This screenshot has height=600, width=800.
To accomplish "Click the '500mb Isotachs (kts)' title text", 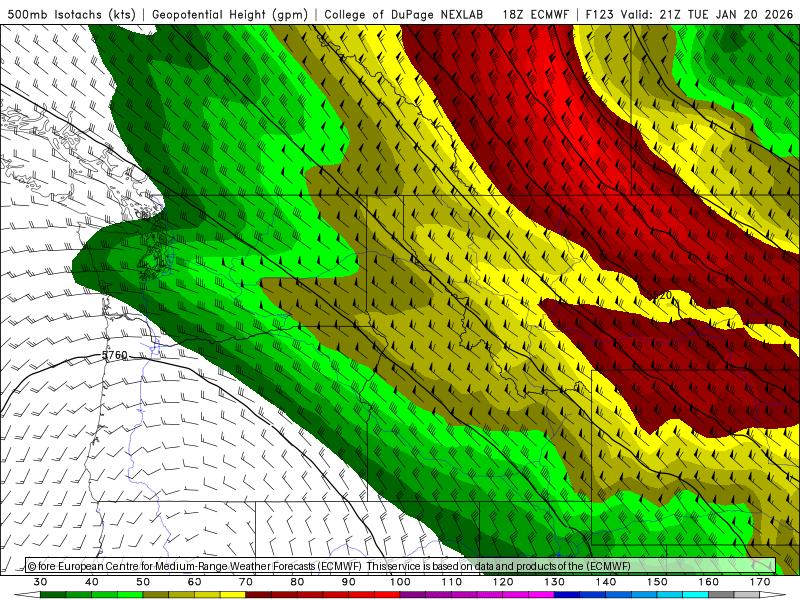I will (x=71, y=15).
